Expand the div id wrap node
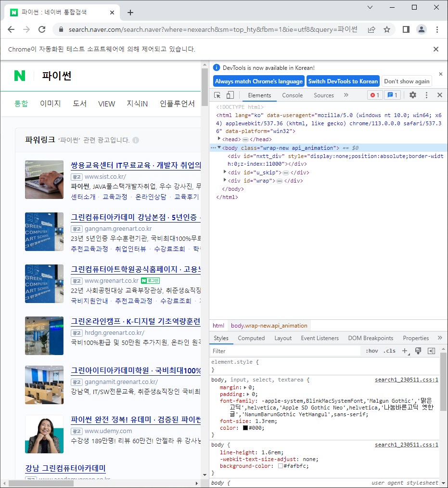Viewport: 448px width, 488px height. pos(225,180)
